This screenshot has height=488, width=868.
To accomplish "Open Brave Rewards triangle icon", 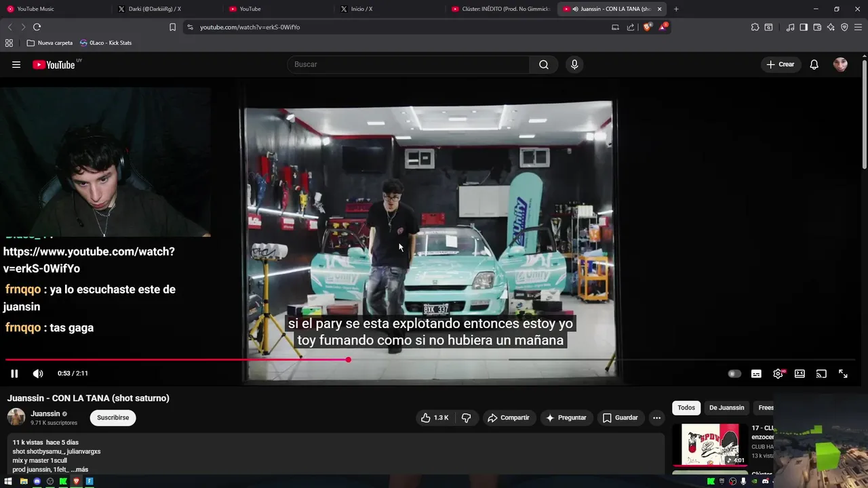I will click(663, 27).
